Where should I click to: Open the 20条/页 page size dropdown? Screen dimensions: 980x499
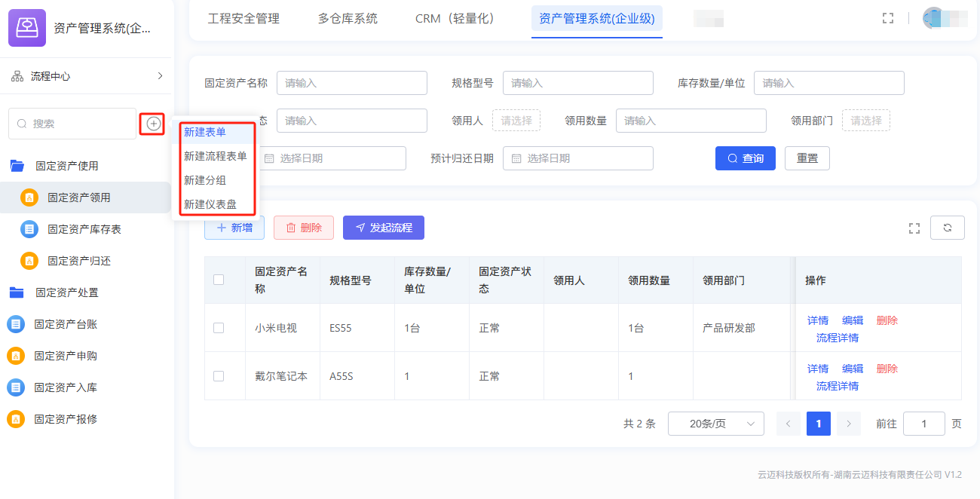point(715,424)
